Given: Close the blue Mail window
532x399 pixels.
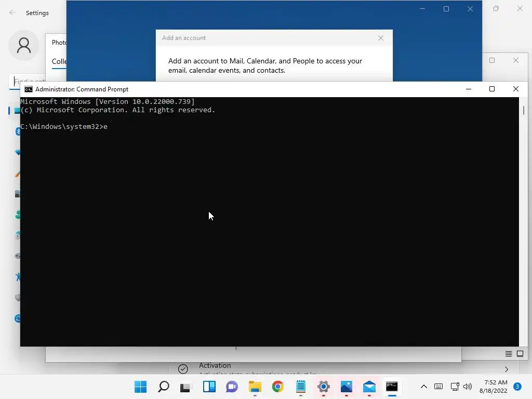Looking at the screenshot, I should tap(470, 9).
